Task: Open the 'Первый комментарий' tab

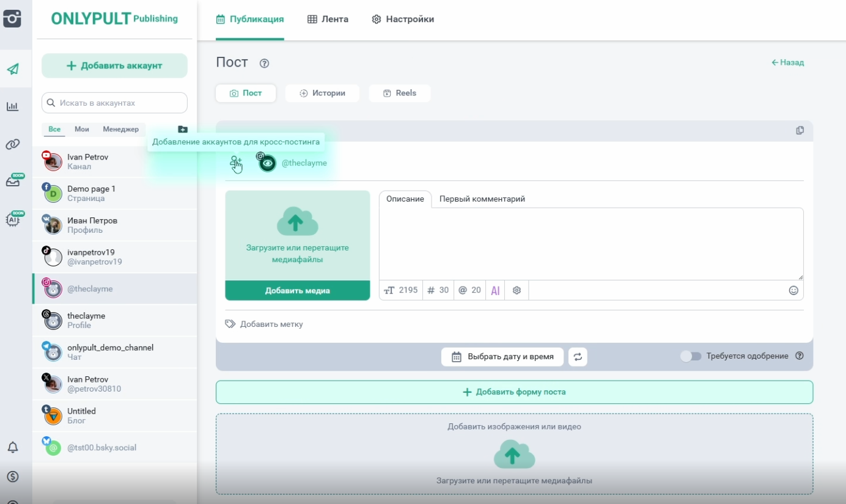Action: coord(482,199)
